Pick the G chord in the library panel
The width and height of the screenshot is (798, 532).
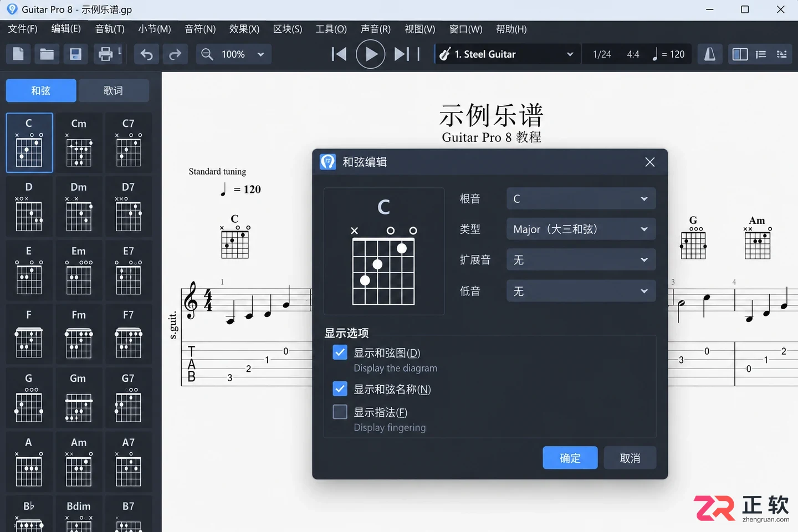pyautogui.click(x=29, y=398)
